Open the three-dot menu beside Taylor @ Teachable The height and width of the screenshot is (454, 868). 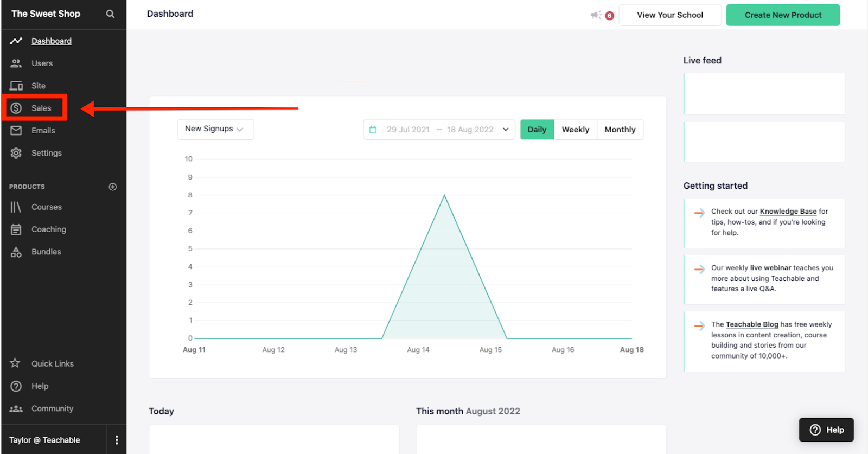coord(117,440)
